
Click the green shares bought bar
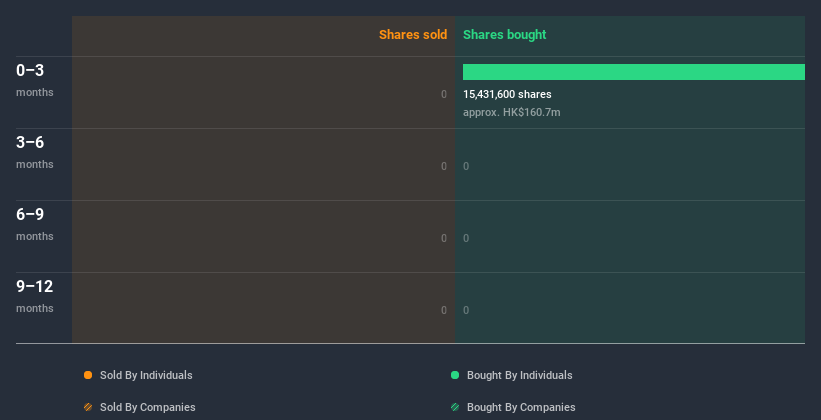(x=633, y=72)
